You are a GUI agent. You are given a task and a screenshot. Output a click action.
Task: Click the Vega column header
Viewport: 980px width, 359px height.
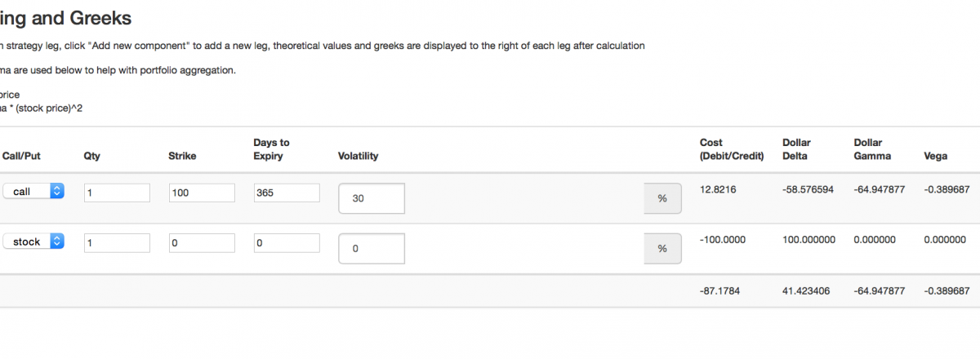click(x=935, y=156)
